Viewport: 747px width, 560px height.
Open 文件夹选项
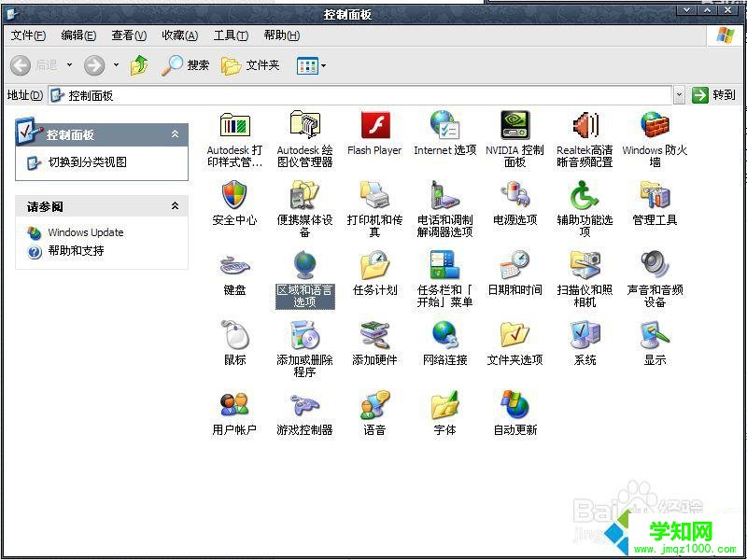(x=514, y=343)
